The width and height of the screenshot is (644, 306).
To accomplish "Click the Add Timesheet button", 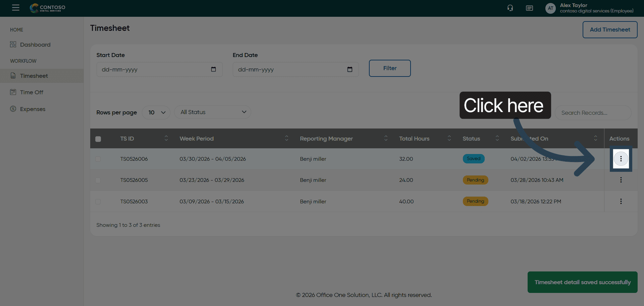I will tap(609, 30).
